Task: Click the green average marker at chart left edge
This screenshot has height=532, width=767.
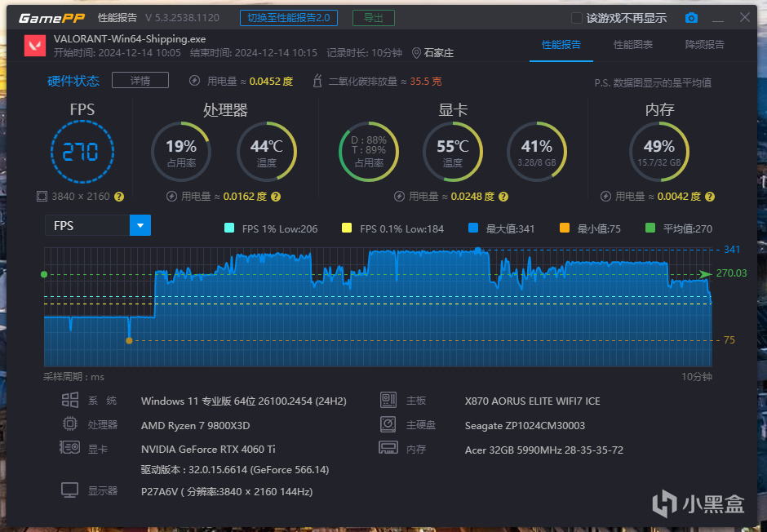Action: click(x=44, y=274)
